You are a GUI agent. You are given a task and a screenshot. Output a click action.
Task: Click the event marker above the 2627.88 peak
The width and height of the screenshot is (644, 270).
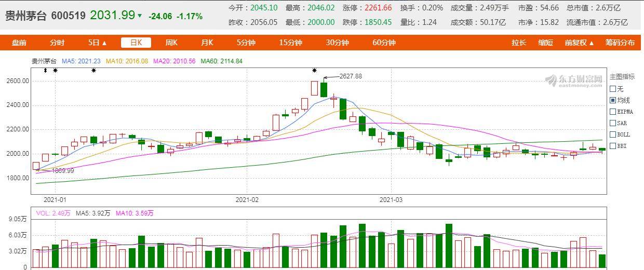pos(314,70)
